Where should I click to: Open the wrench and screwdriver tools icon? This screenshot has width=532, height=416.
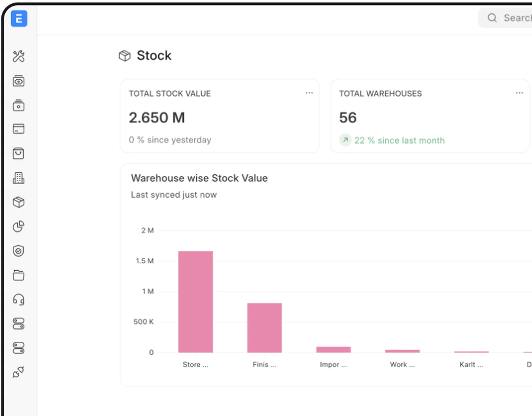point(19,56)
